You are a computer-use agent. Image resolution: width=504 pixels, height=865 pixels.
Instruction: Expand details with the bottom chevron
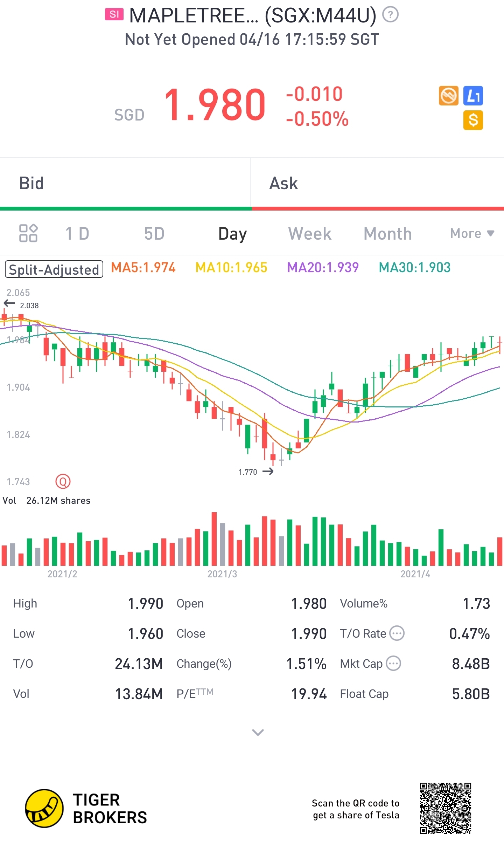point(258,732)
